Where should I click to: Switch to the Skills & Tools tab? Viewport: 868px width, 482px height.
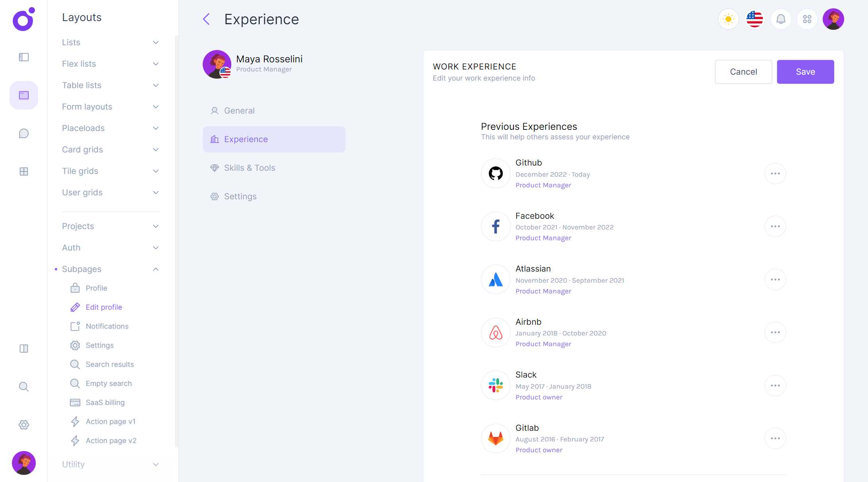(249, 168)
